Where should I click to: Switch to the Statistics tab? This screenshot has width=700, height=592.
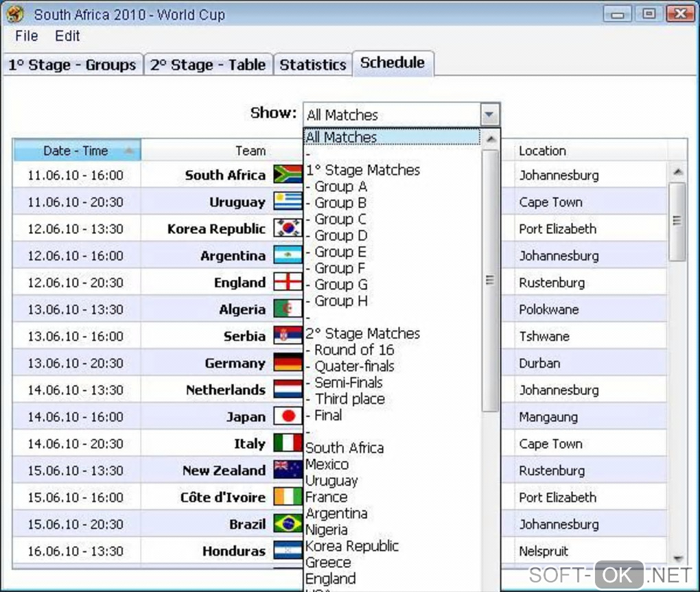(x=313, y=64)
